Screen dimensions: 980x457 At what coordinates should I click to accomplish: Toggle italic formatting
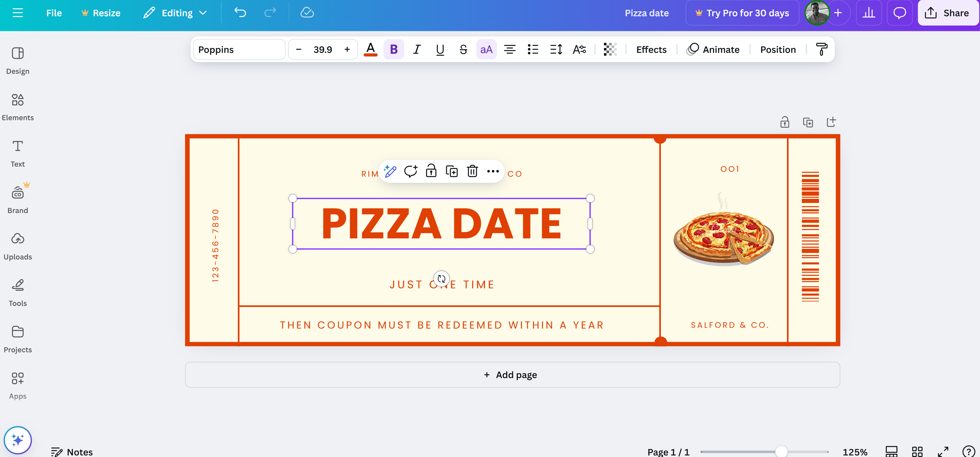click(417, 50)
